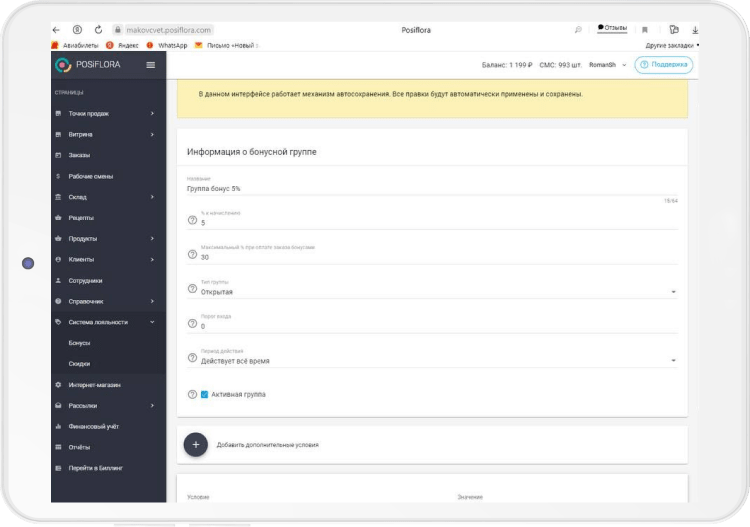Image resolution: width=750 pixels, height=527 pixels.
Task: Open the 'Заказы' sidebar label
Action: [79, 155]
